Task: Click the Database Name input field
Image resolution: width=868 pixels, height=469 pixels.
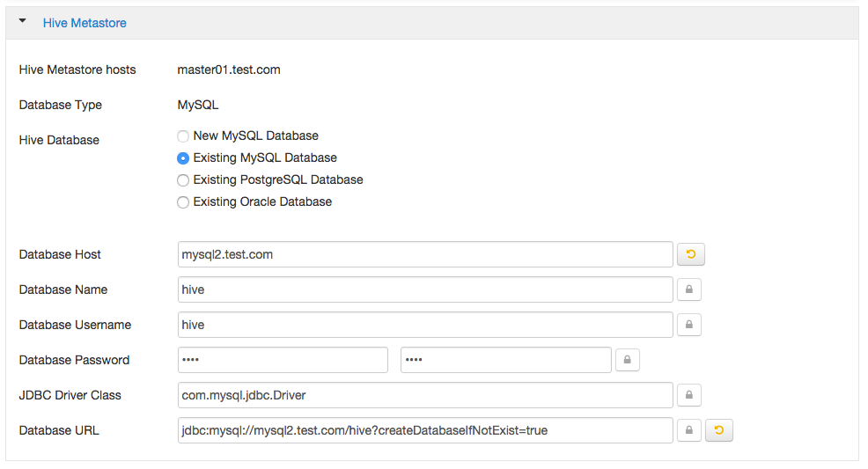Action: coord(425,289)
